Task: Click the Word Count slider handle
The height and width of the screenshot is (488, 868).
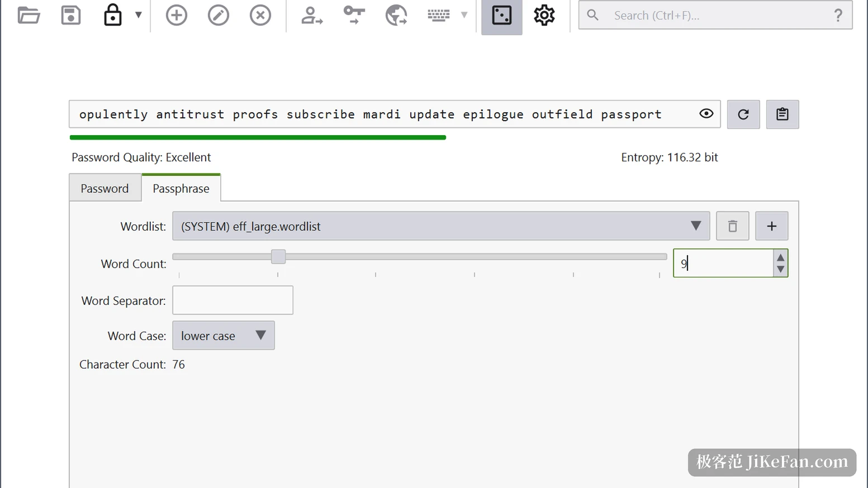Action: [x=278, y=256]
